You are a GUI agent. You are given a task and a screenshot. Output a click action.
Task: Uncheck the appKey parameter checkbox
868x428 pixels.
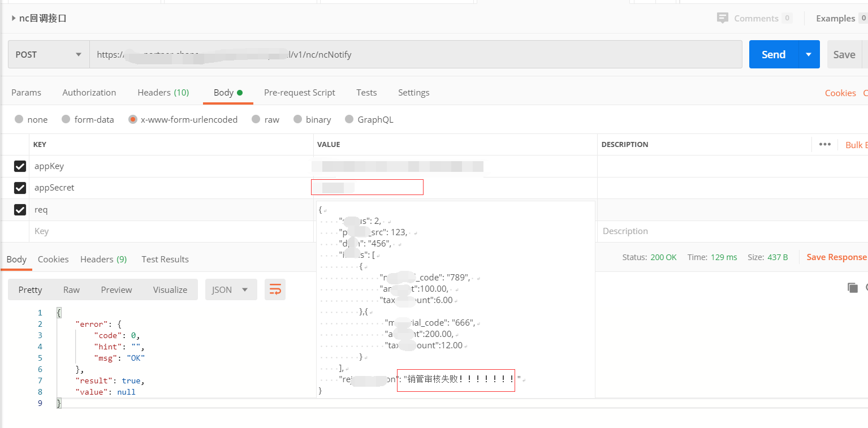[20, 166]
